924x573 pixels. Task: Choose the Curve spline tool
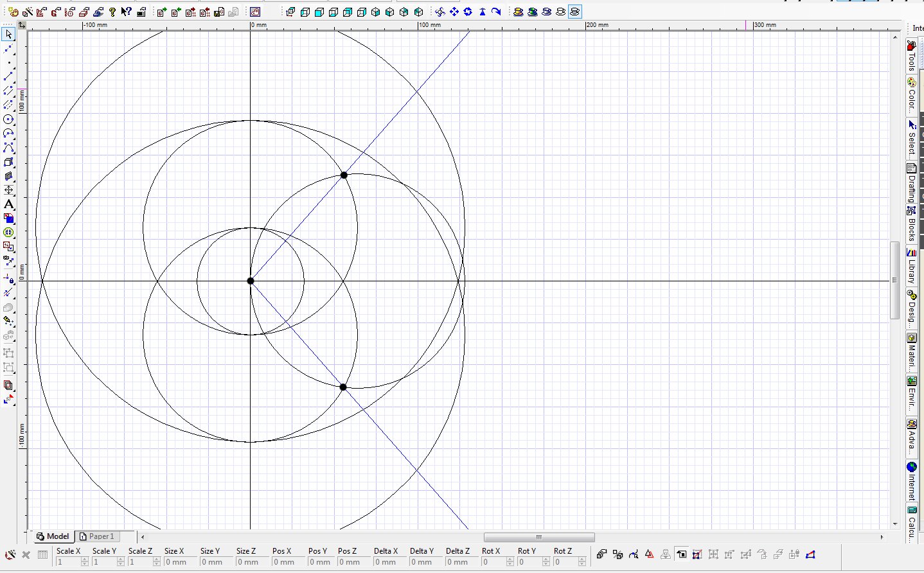(x=8, y=148)
